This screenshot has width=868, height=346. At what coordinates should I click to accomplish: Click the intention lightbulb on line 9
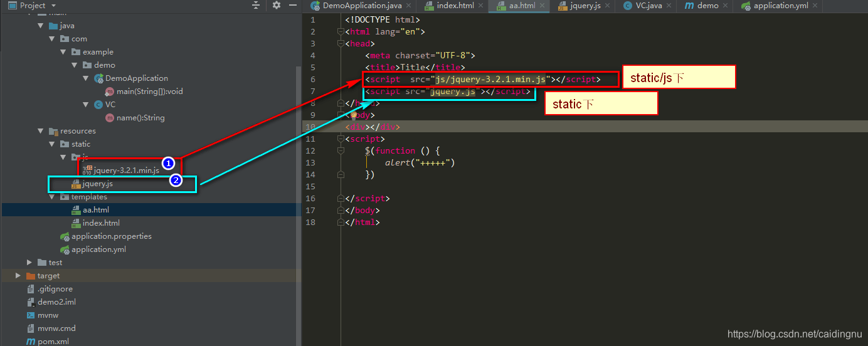[353, 115]
